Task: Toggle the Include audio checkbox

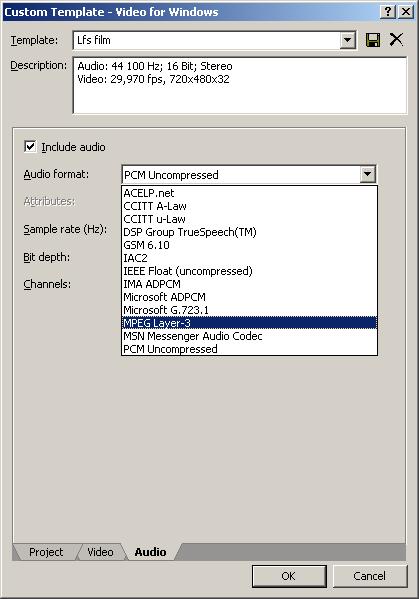Action: pos(30,146)
